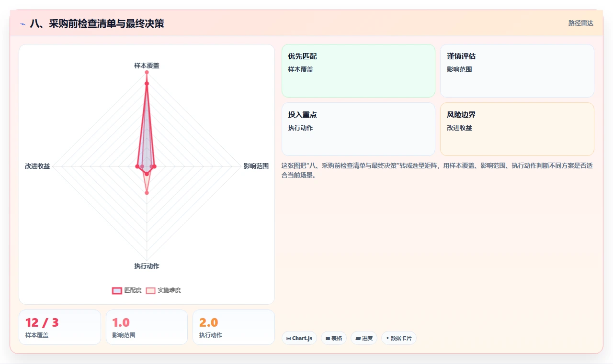
Task: Toggle the 实施难度 legend series
Action: tap(163, 290)
